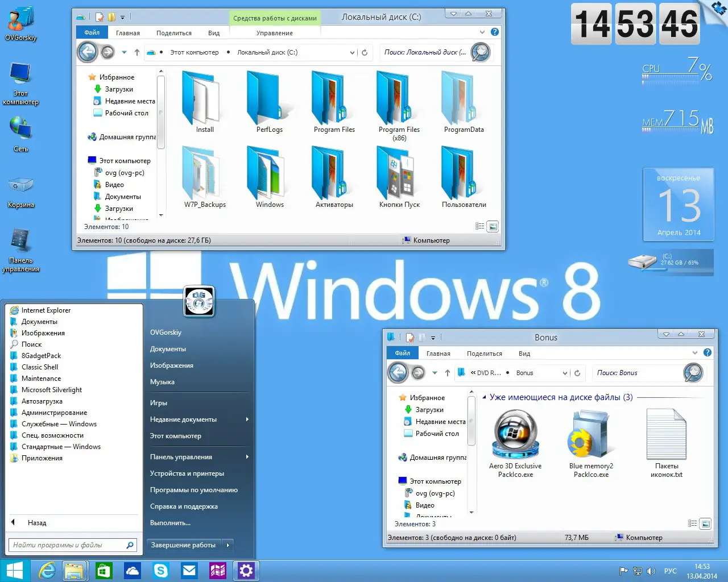Expand the ribbon in Local Disk C window

point(482,32)
